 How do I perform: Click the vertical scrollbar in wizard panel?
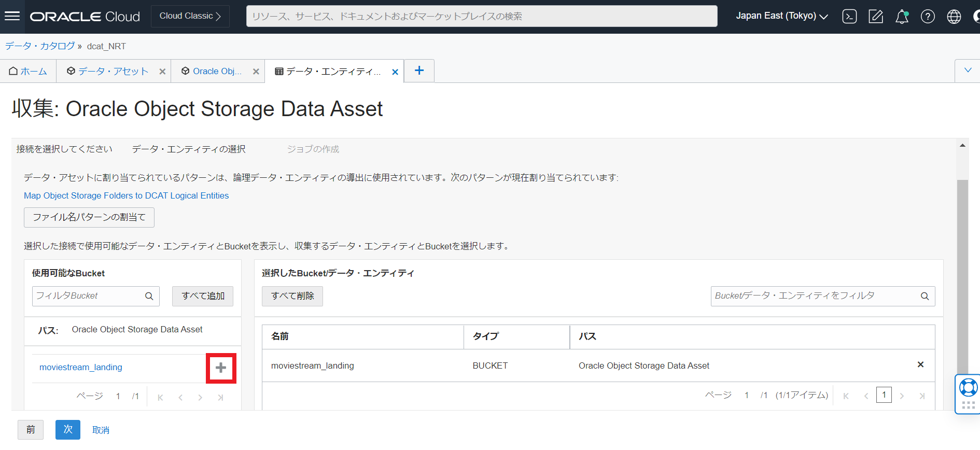click(x=962, y=275)
